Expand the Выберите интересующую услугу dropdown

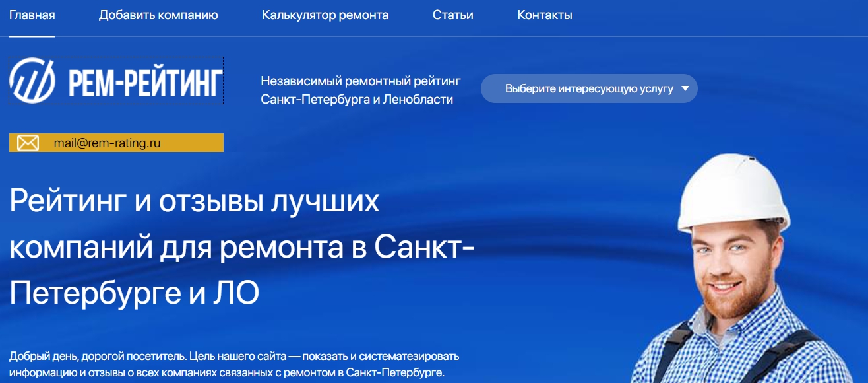point(589,88)
